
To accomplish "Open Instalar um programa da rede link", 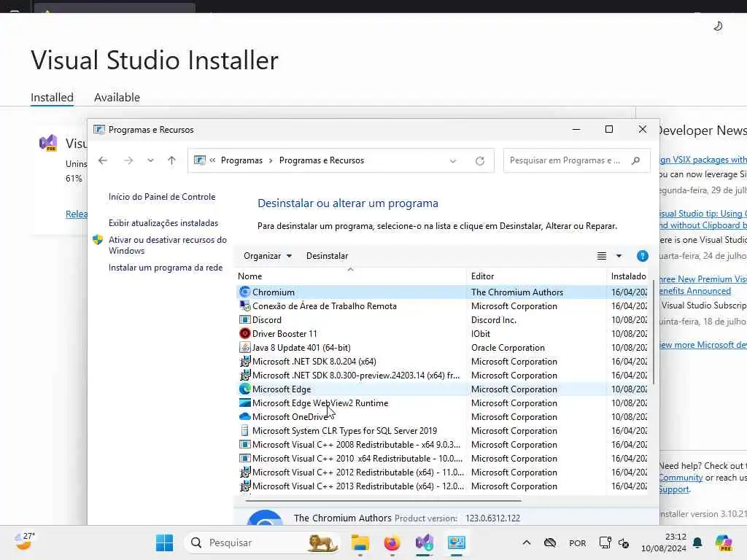I will click(x=166, y=268).
